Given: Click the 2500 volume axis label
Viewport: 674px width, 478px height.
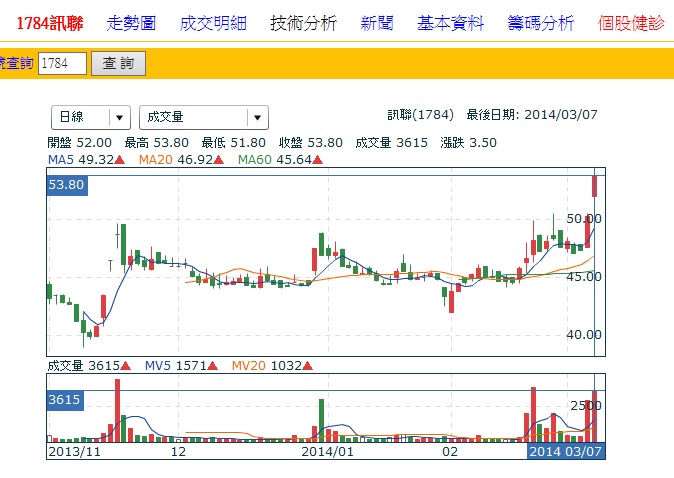Looking at the screenshot, I should (x=586, y=406).
